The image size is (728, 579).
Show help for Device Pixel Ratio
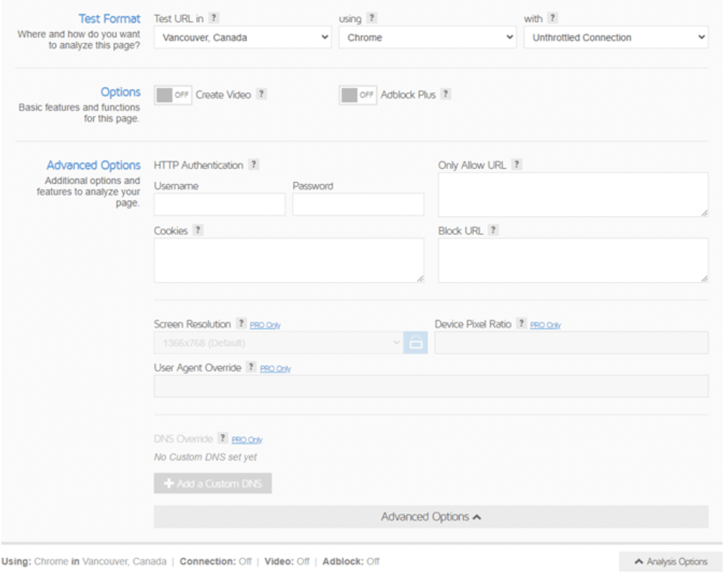(x=522, y=324)
